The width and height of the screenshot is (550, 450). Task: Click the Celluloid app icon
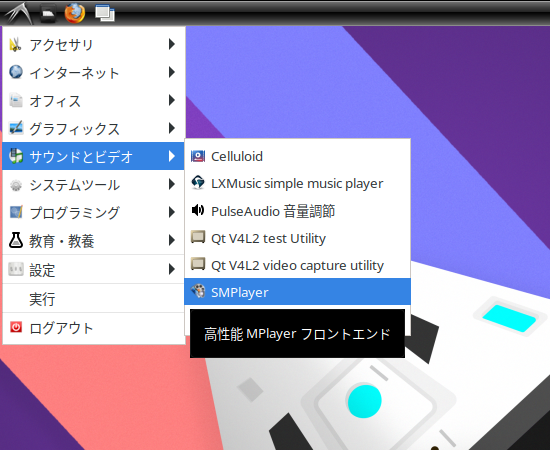tap(198, 156)
